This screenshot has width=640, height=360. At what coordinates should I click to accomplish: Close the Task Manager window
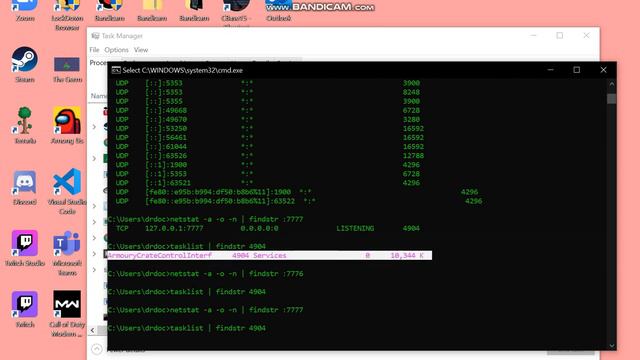(x=586, y=36)
